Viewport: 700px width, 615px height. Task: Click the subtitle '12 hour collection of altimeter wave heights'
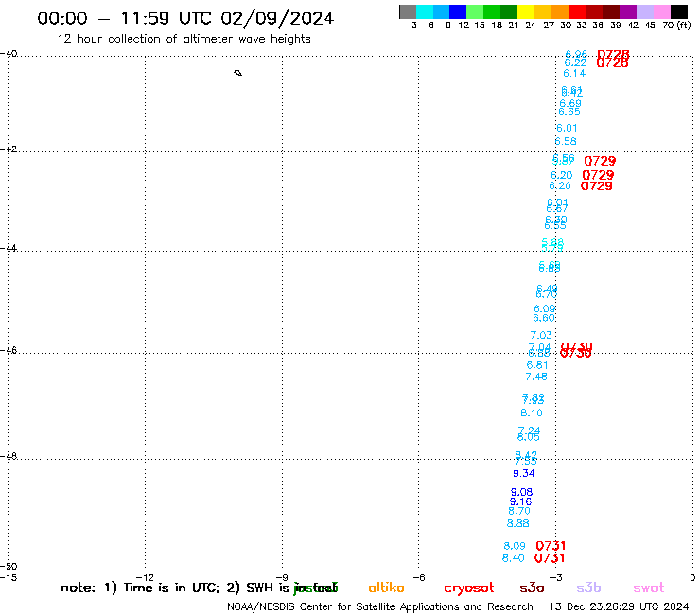point(184,39)
